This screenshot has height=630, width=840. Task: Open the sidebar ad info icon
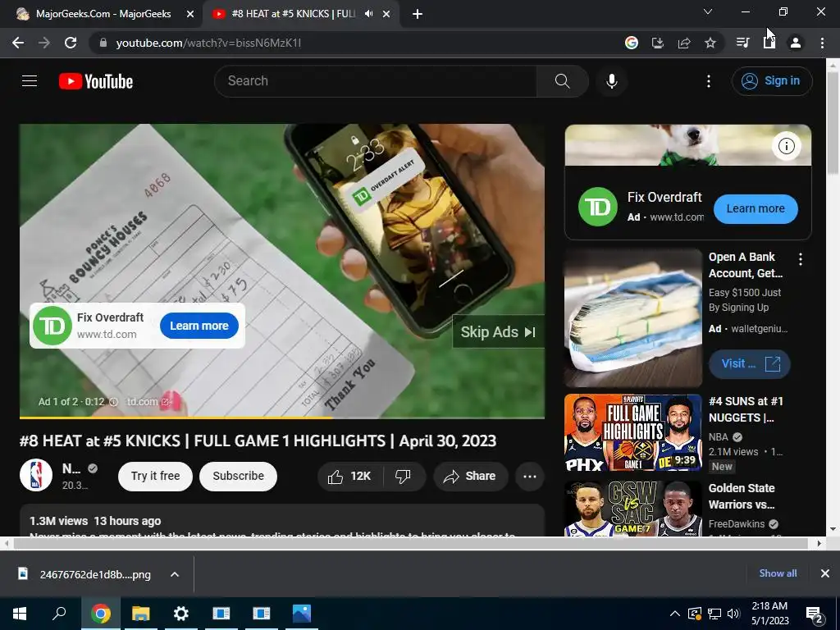tap(786, 146)
